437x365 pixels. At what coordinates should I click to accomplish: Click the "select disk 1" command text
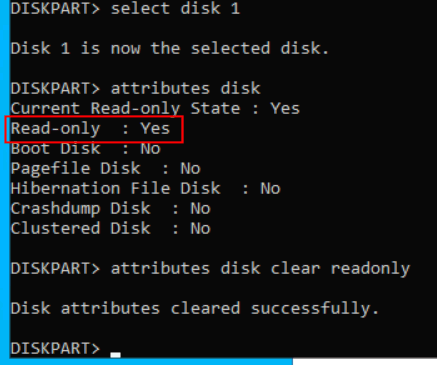point(175,8)
